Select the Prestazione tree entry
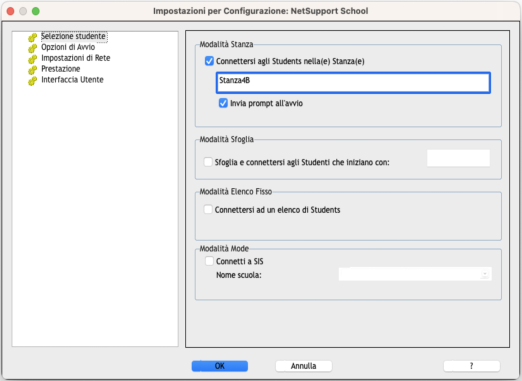 click(61, 69)
